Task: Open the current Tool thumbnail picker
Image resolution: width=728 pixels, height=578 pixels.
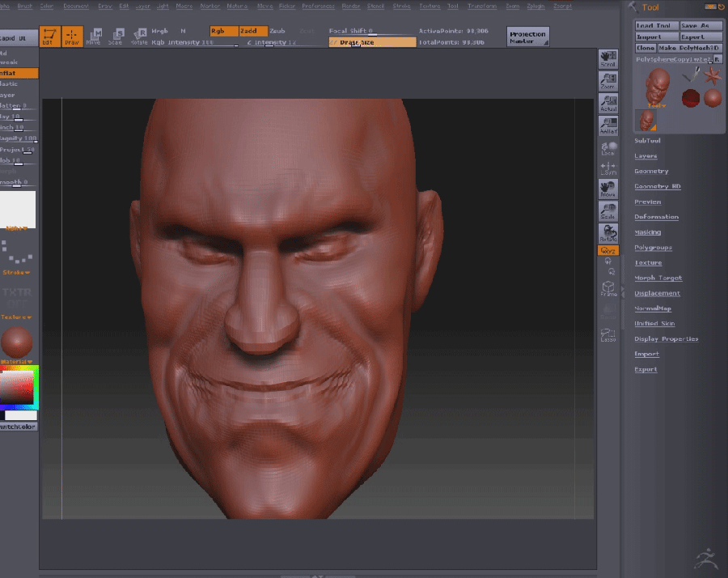Action: click(x=656, y=87)
